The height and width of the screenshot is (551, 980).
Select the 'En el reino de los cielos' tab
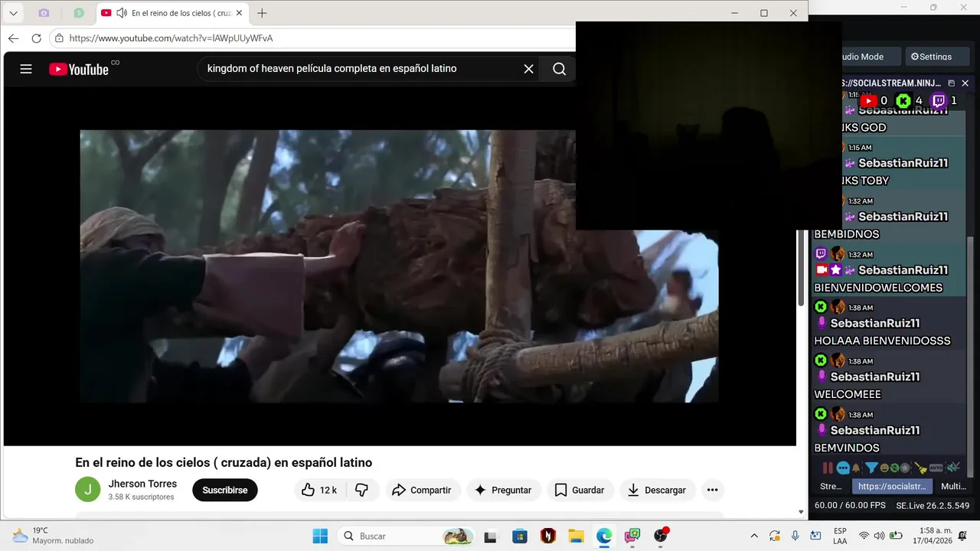click(x=172, y=13)
